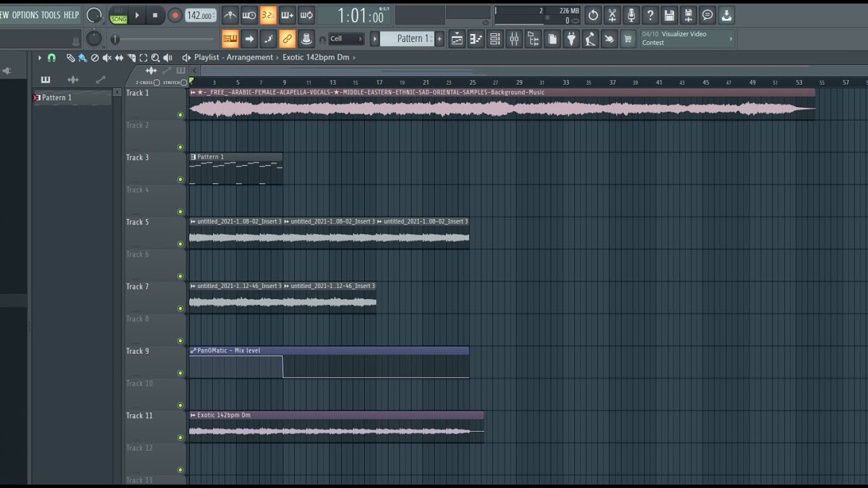The width and height of the screenshot is (868, 488).
Task: Toggle typing keyboard to piano
Action: tap(230, 39)
